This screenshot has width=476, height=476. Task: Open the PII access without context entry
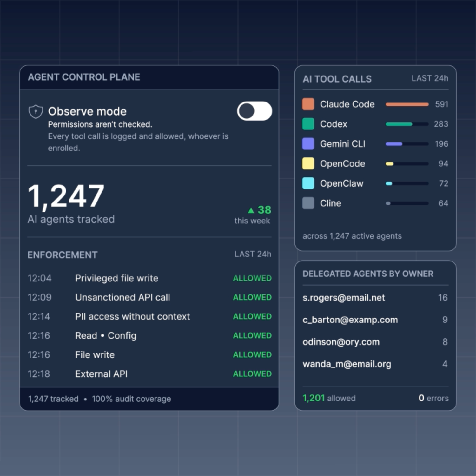pyautogui.click(x=149, y=316)
